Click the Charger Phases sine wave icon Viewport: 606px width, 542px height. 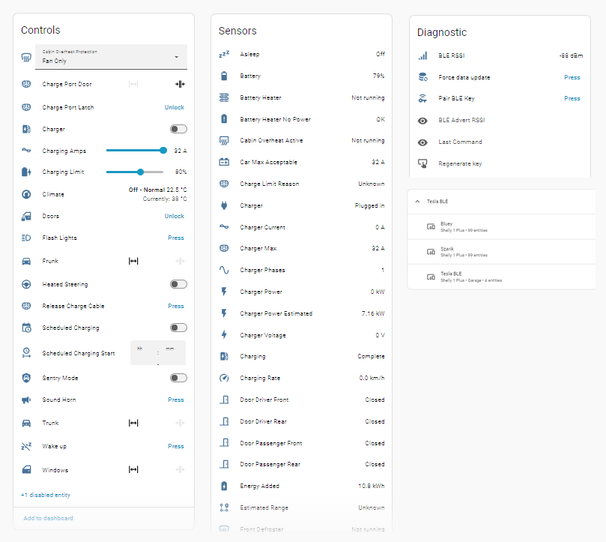coord(224,270)
